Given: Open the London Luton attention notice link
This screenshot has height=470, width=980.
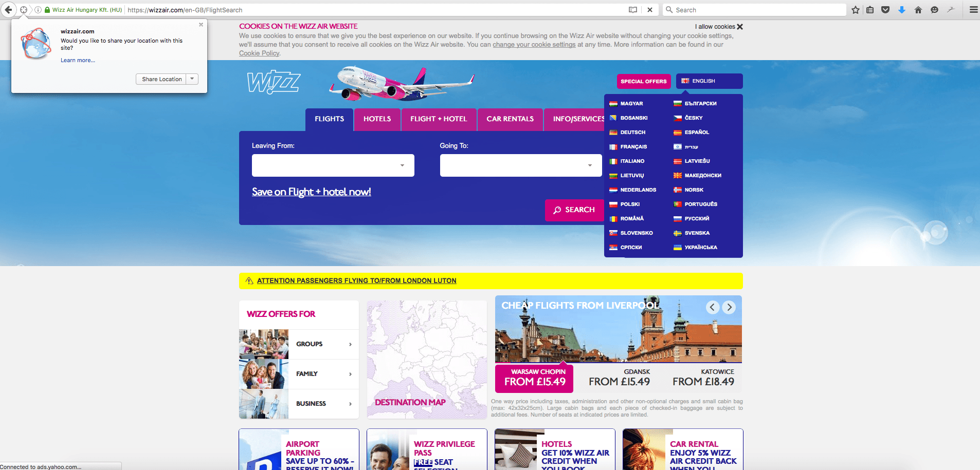Looking at the screenshot, I should coord(356,281).
